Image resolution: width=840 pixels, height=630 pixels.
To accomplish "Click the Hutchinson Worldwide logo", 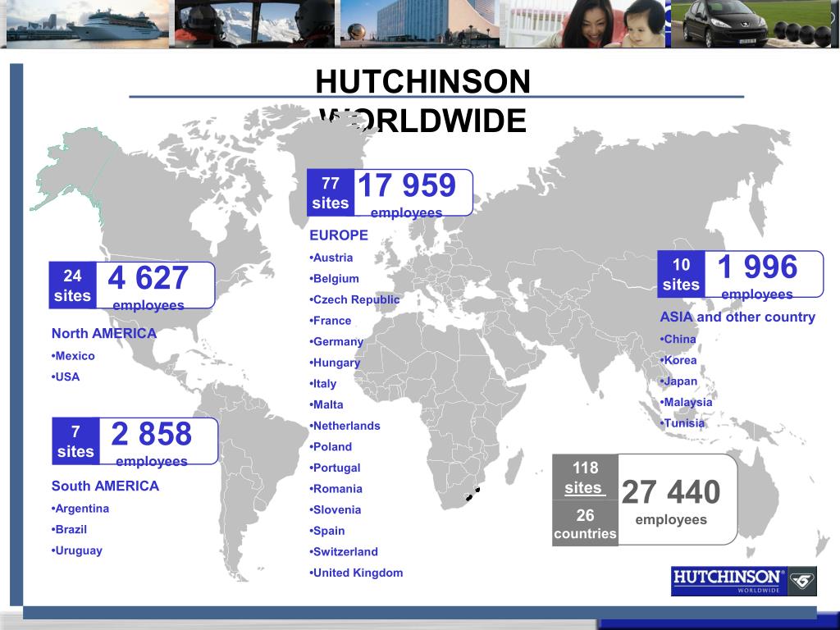I will (743, 581).
